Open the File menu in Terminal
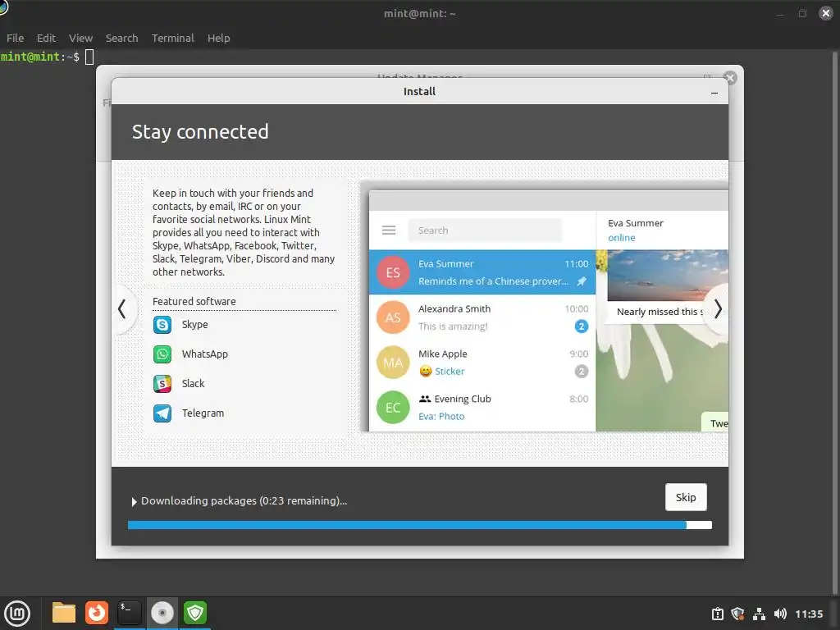Viewport: 840px width, 630px height. pyautogui.click(x=15, y=38)
